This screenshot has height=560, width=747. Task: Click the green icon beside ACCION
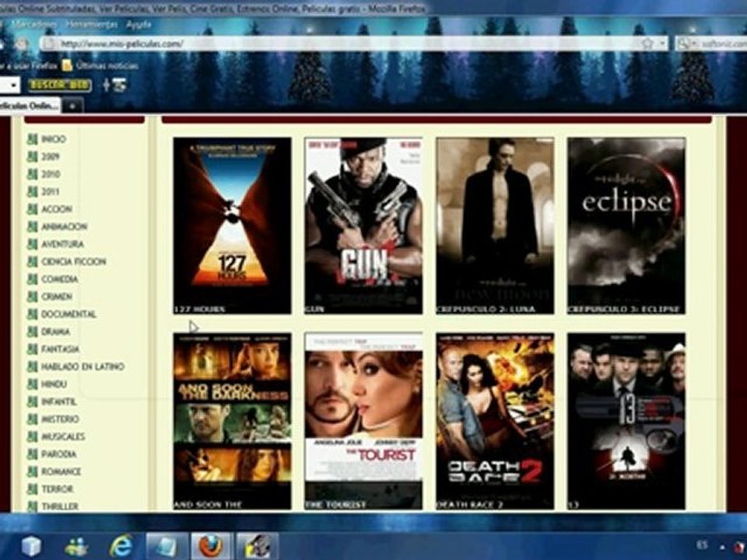point(32,209)
